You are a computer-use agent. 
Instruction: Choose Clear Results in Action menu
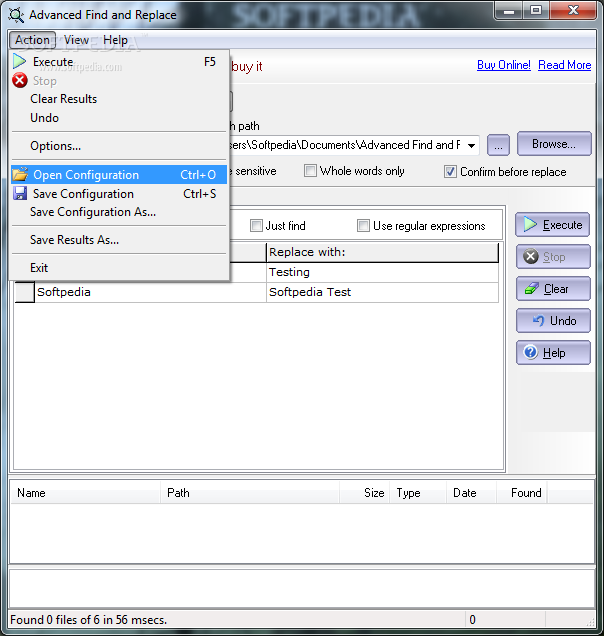pyautogui.click(x=119, y=99)
